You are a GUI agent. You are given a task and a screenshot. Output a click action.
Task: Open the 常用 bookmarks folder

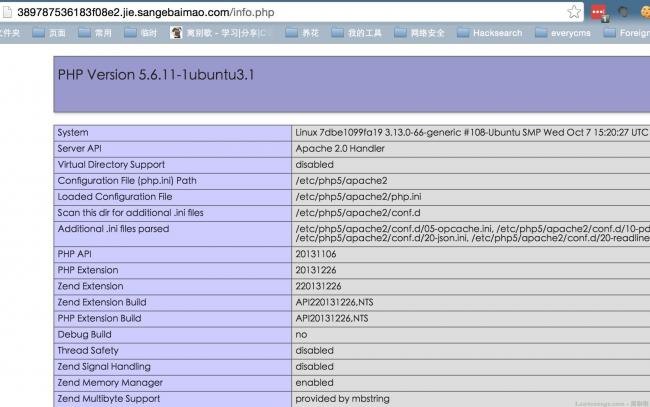click(95, 33)
